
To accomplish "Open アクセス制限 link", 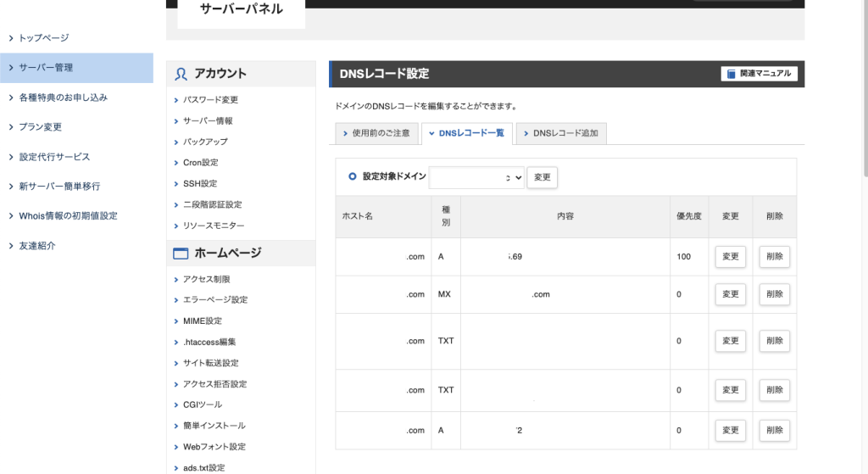I will tap(207, 279).
